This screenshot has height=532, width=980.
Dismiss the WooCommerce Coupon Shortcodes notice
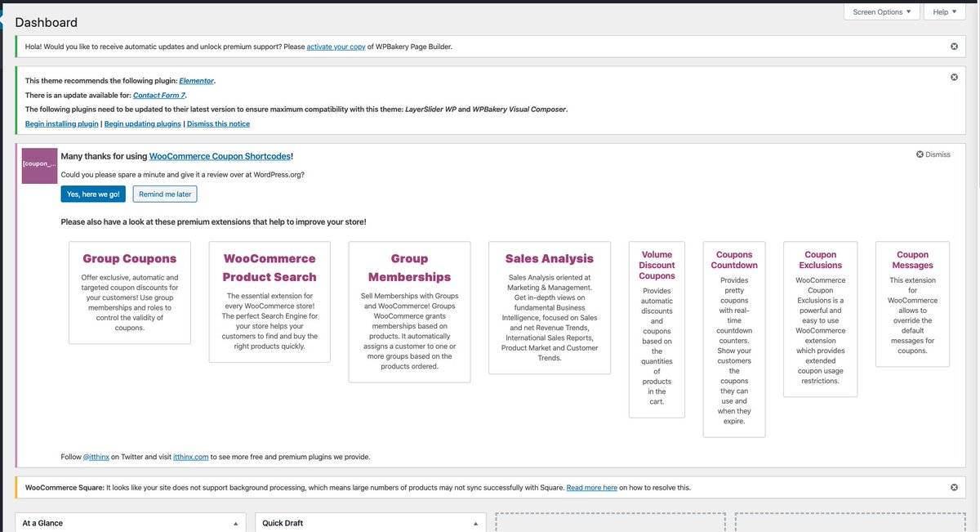point(933,154)
